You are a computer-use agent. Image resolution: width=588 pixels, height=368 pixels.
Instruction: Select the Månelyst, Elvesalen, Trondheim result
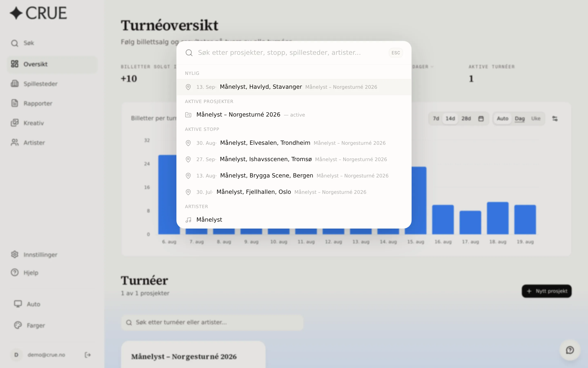[294, 143]
